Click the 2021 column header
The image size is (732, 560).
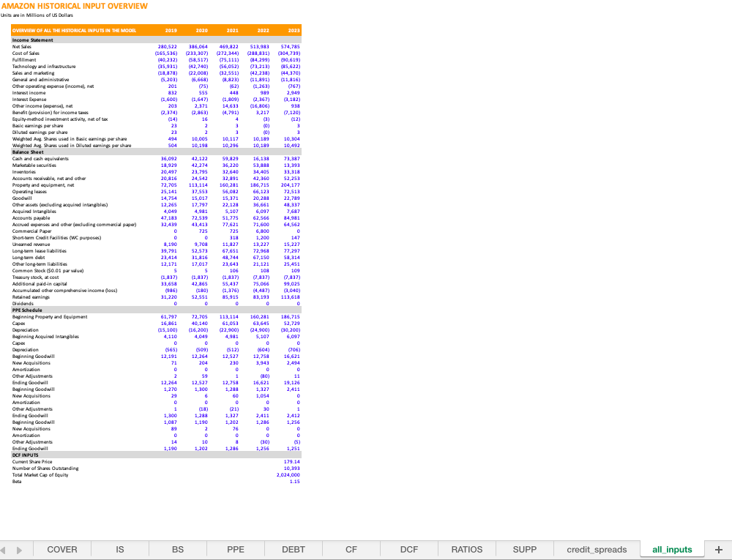[x=233, y=30]
